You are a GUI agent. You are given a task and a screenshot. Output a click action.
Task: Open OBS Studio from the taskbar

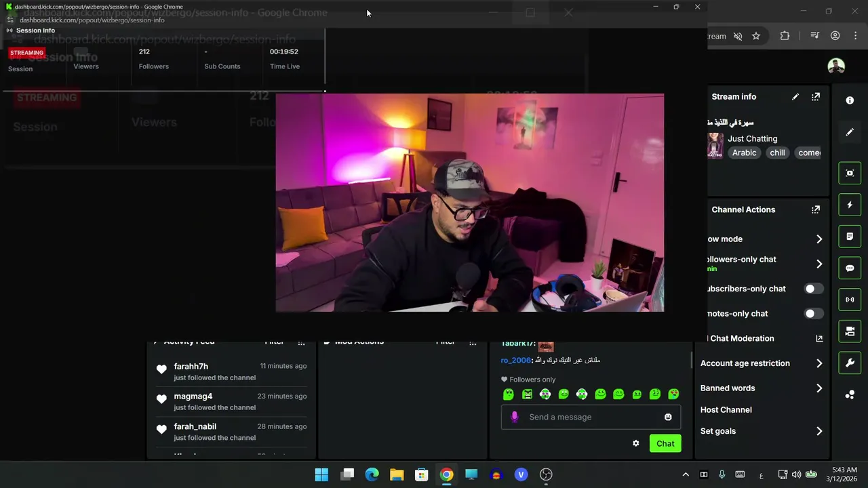(x=546, y=474)
